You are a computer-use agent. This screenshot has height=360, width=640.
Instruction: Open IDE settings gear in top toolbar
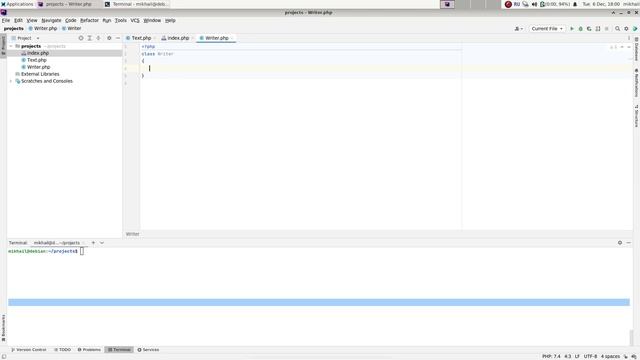click(626, 29)
